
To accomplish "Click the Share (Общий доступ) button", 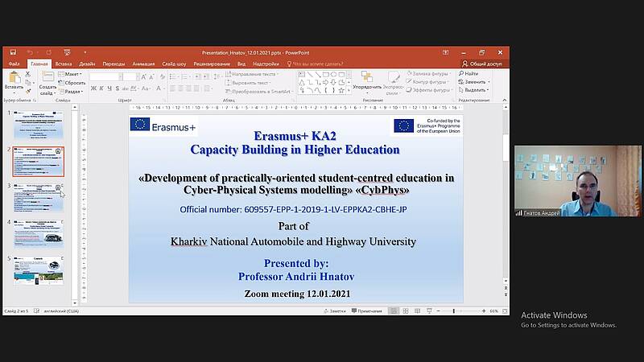I will (482, 64).
